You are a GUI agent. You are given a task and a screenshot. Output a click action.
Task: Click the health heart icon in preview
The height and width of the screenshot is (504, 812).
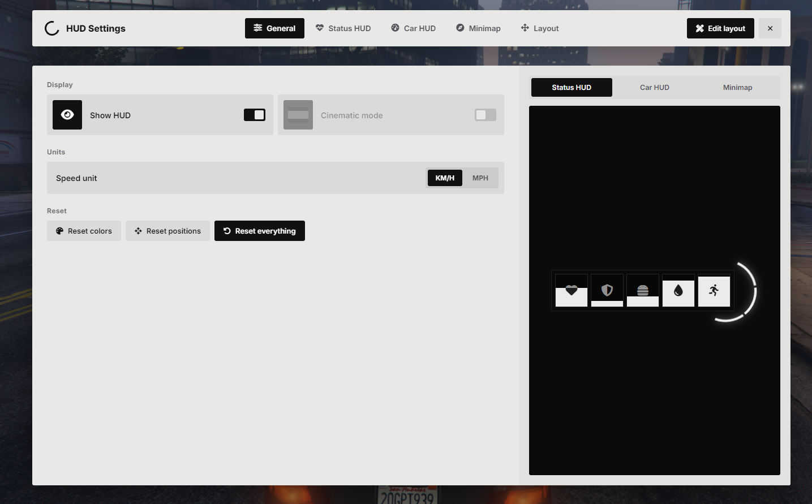point(572,291)
